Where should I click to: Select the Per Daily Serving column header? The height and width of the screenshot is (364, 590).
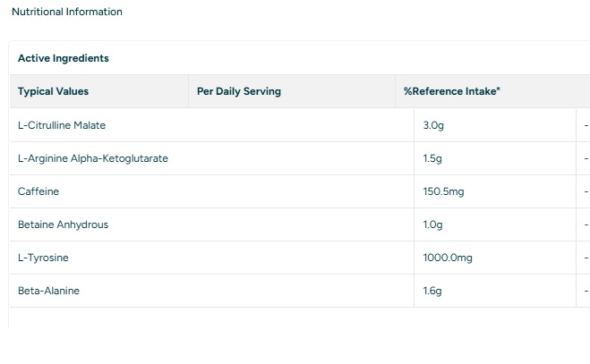click(238, 91)
